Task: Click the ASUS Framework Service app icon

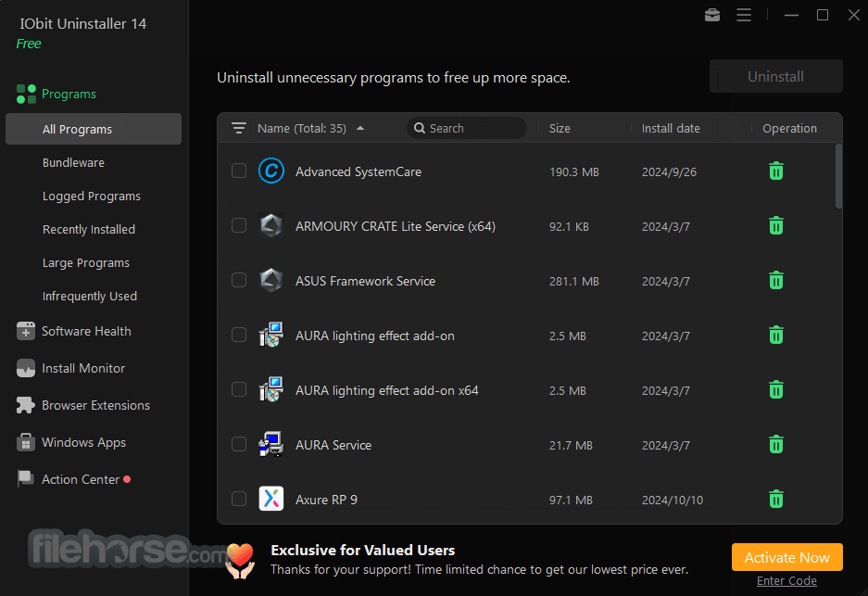Action: pos(271,280)
